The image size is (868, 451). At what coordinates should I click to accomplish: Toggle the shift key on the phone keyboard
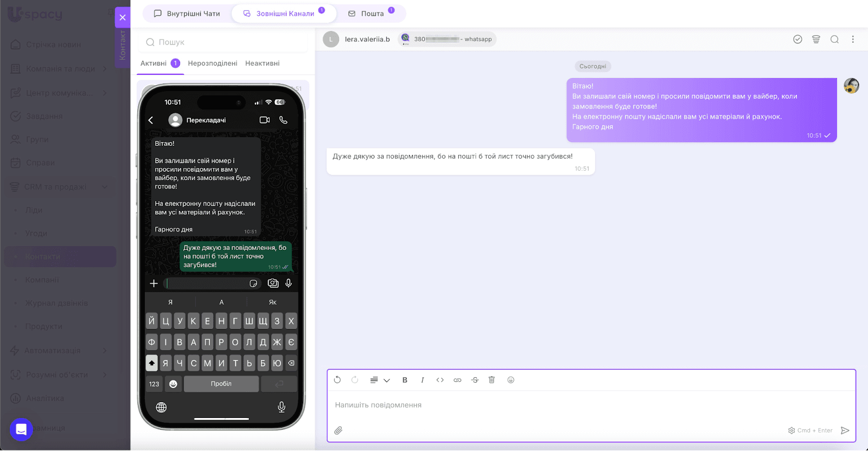[152, 363]
